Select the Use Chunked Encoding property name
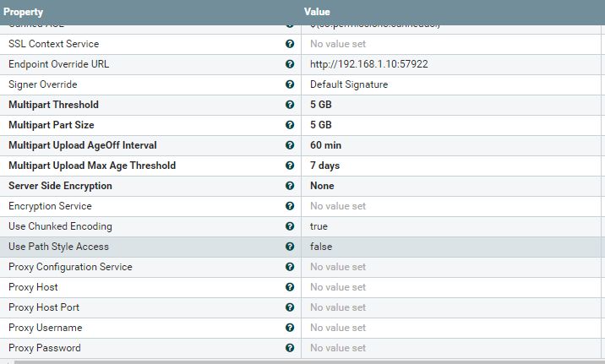The width and height of the screenshot is (605, 364). point(60,226)
